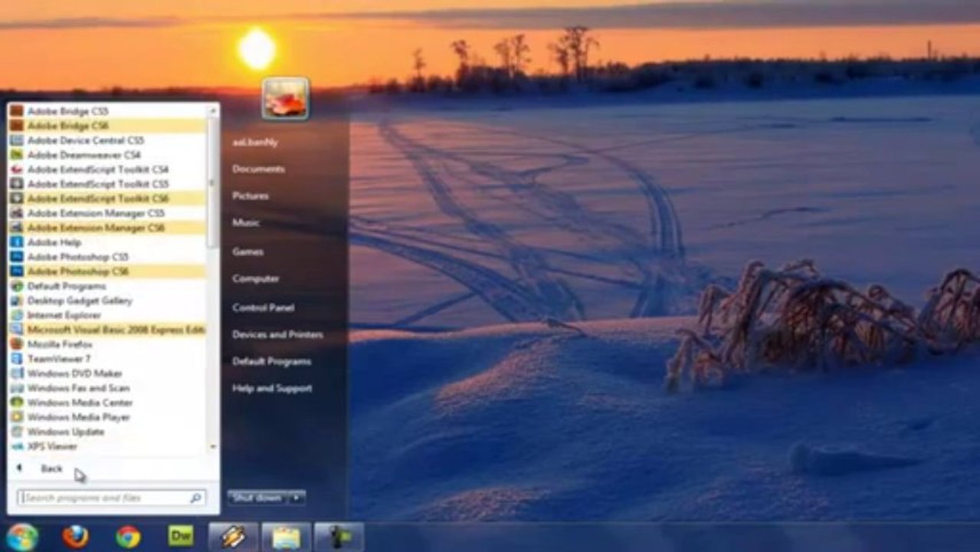
Task: Open the Music library
Action: point(246,222)
